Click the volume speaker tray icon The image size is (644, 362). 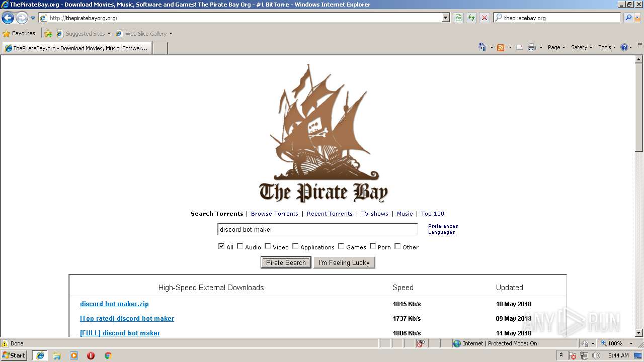pos(596,355)
